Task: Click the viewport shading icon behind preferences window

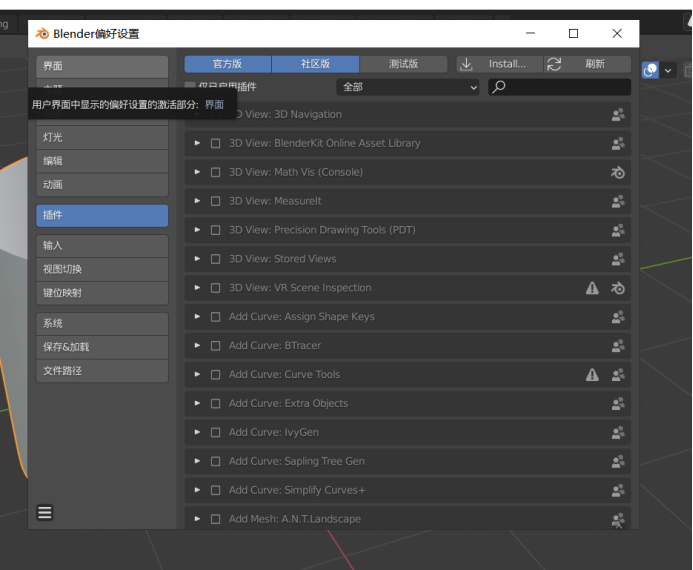Action: coord(650,70)
